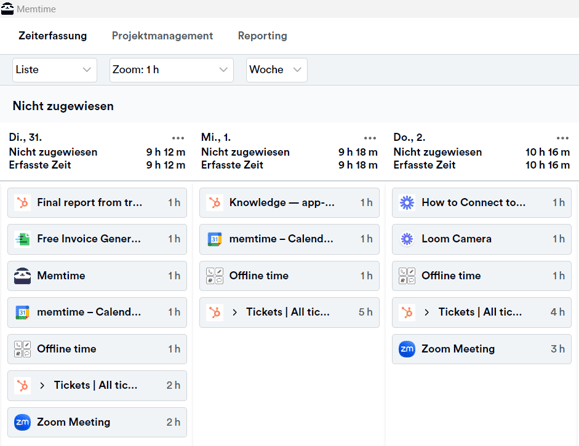
Task: Open the Woche period dropdown
Action: click(x=277, y=70)
